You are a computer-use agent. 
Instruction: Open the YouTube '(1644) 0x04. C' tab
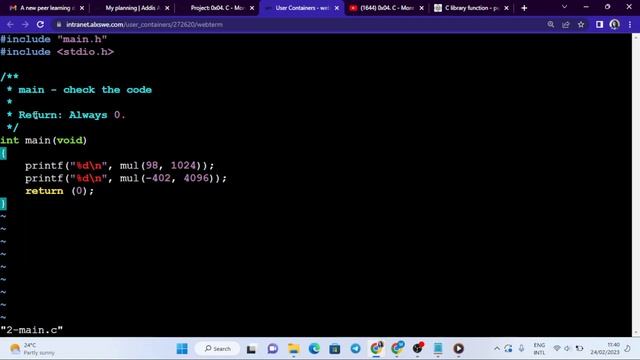pos(386,8)
